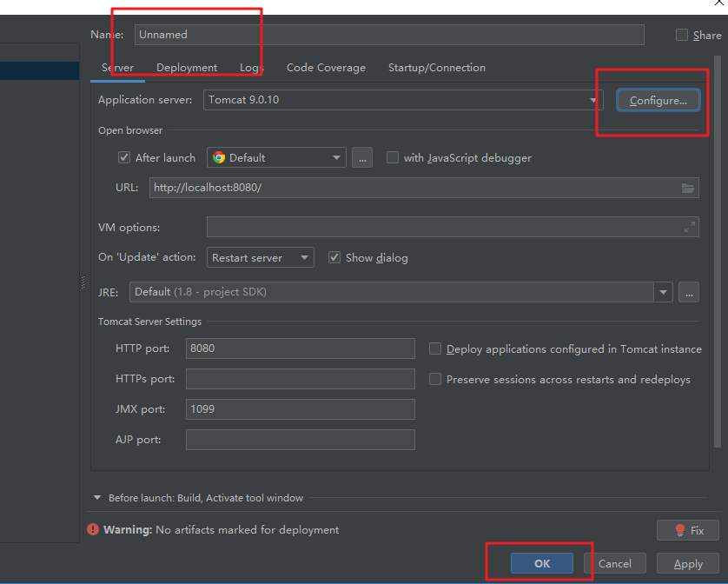
Task: Open the Logs tab
Action: tap(251, 68)
